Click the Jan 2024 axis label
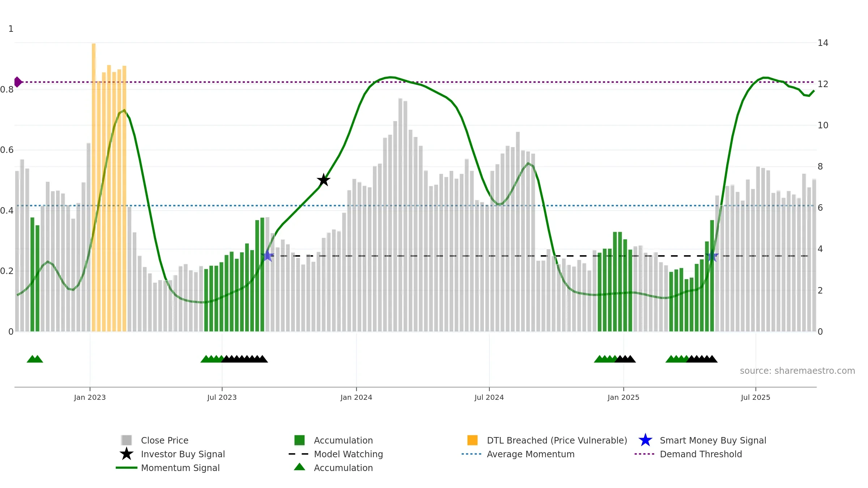The image size is (868, 488). [356, 397]
